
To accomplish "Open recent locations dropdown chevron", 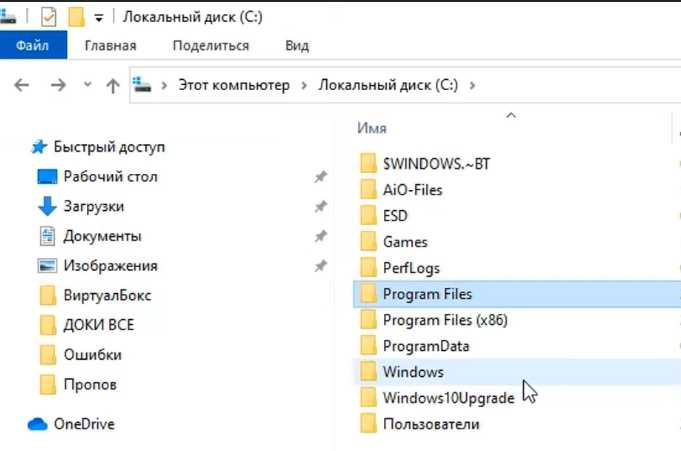I will (88, 84).
